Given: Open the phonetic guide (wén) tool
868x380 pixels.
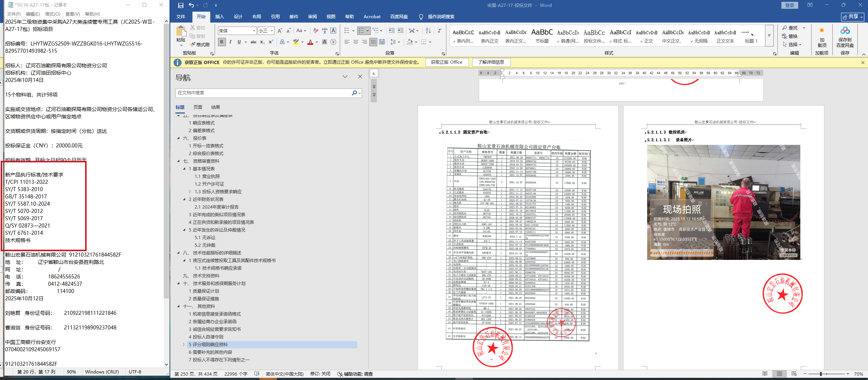Looking at the screenshot, I should point(324,31).
